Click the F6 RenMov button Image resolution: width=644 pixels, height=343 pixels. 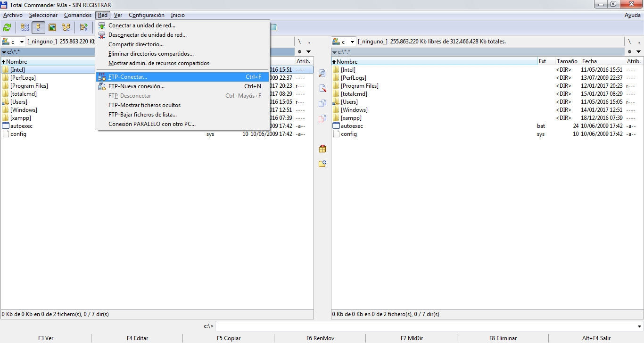coord(320,338)
